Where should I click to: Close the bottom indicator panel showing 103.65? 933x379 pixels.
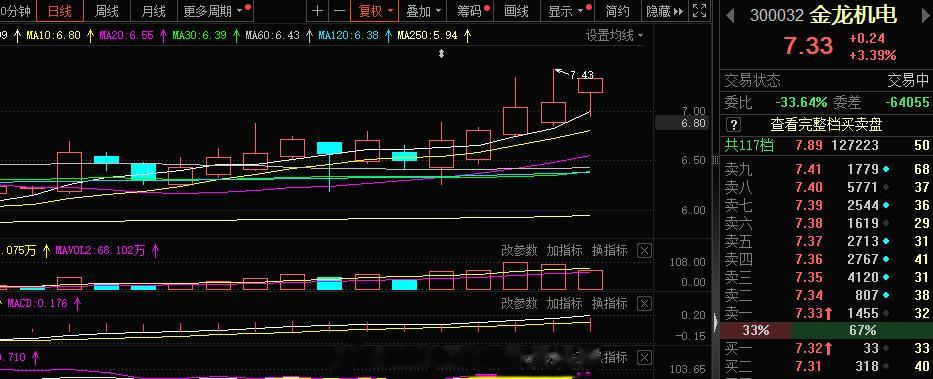point(644,358)
